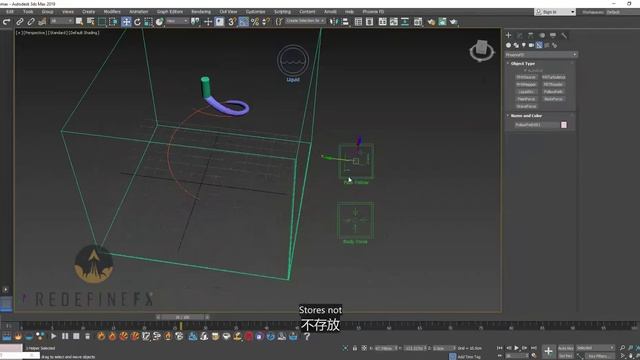Collapse the Object Type rollout
640x360 pixels.
coord(522,64)
